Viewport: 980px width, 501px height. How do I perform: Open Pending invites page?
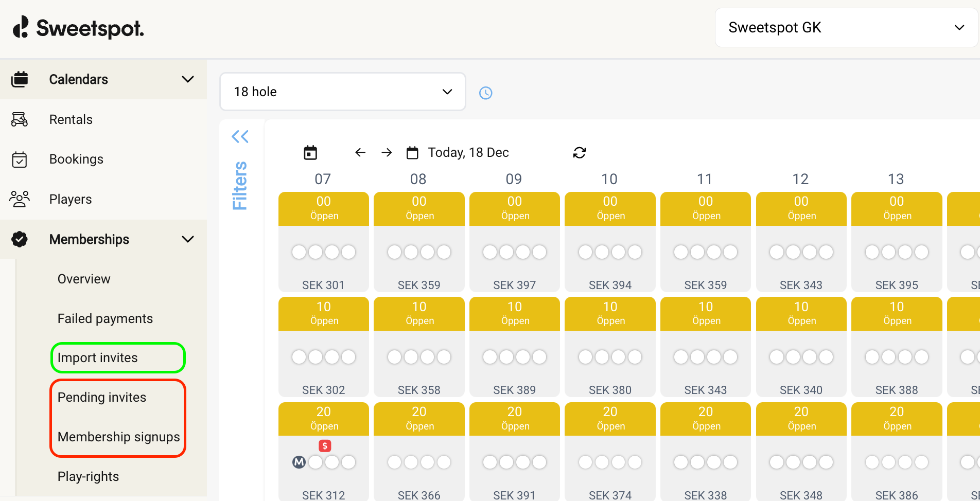[x=102, y=397]
